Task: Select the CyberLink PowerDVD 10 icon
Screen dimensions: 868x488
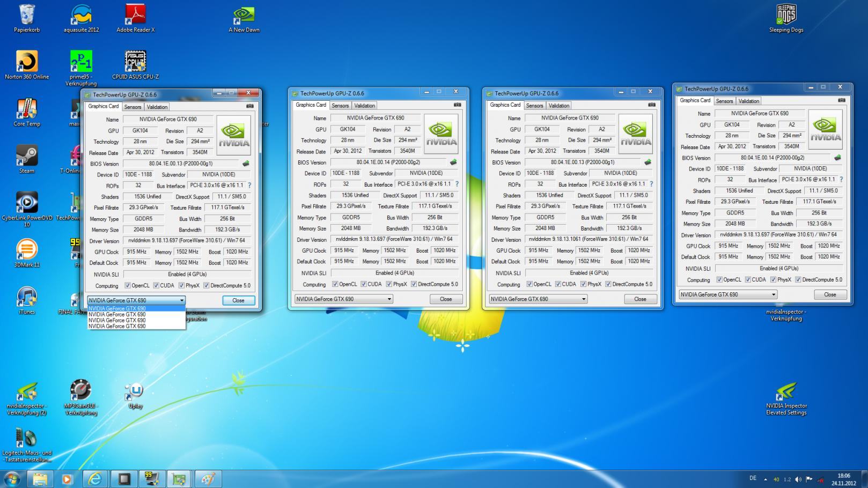Action: pyautogui.click(x=27, y=209)
